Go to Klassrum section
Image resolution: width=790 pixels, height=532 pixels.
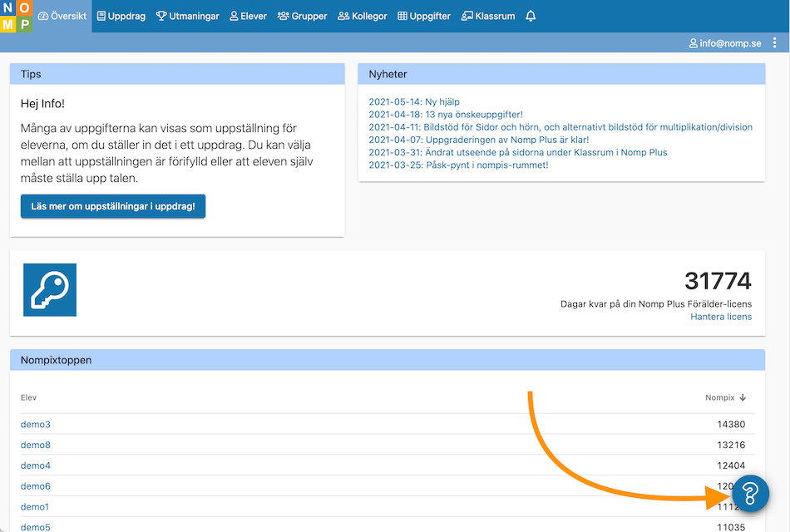pos(487,16)
